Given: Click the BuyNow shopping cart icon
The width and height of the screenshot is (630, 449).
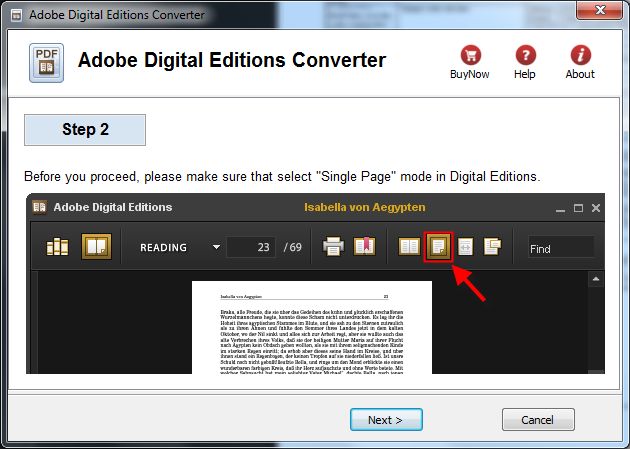Looking at the screenshot, I should tap(470, 55).
